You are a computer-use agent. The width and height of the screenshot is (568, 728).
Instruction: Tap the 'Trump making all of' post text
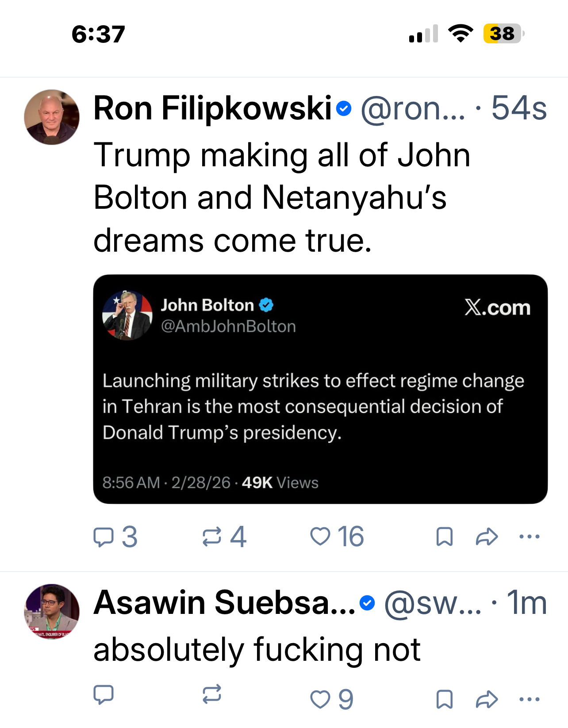click(x=281, y=198)
